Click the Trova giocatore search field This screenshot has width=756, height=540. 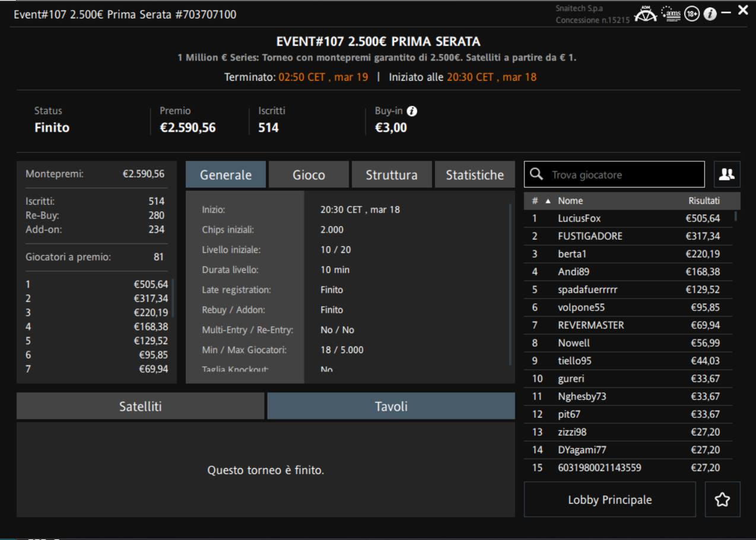point(623,174)
